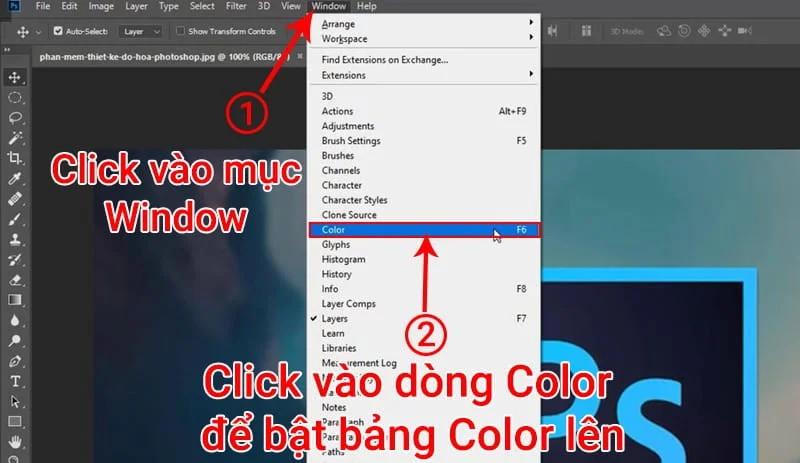The width and height of the screenshot is (800, 463).
Task: Open the Filter menu
Action: [236, 6]
